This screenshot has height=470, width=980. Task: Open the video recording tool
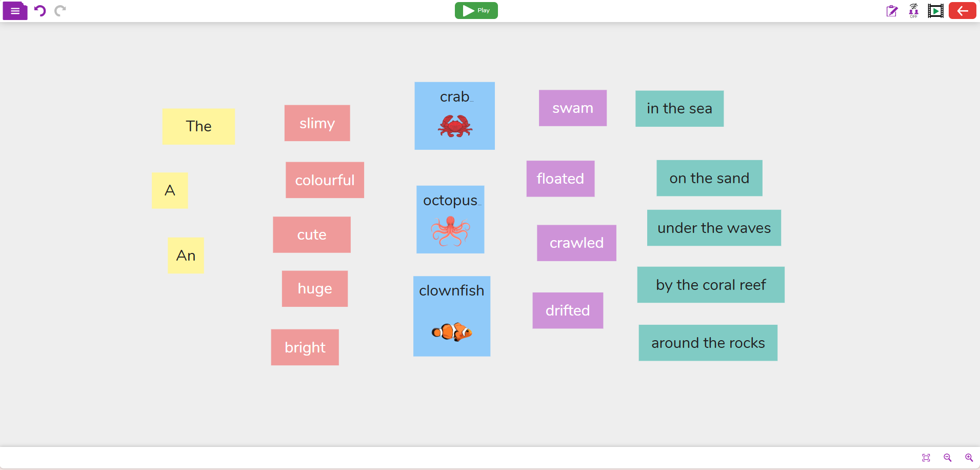tap(935, 10)
